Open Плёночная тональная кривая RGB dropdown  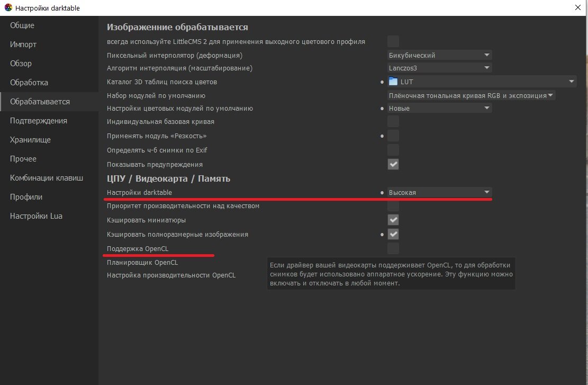tap(471, 96)
